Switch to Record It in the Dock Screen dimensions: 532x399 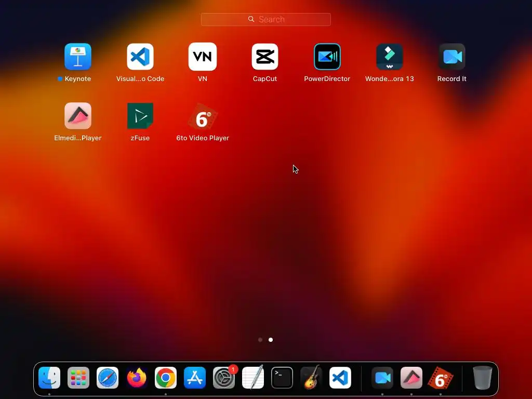382,378
